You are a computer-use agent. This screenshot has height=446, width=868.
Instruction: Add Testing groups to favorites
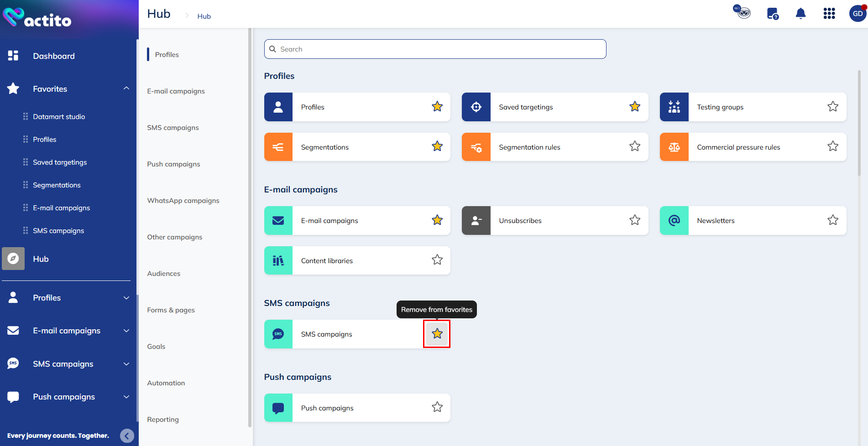[x=832, y=107]
